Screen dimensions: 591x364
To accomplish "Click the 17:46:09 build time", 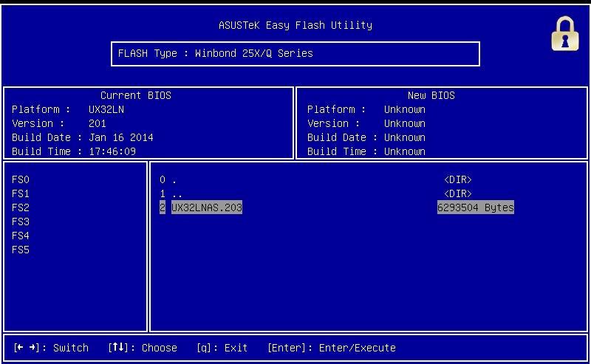I will point(112,151).
